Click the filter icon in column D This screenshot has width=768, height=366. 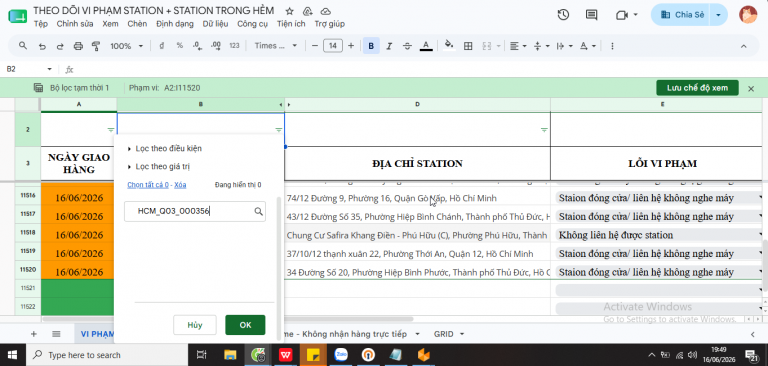click(544, 130)
